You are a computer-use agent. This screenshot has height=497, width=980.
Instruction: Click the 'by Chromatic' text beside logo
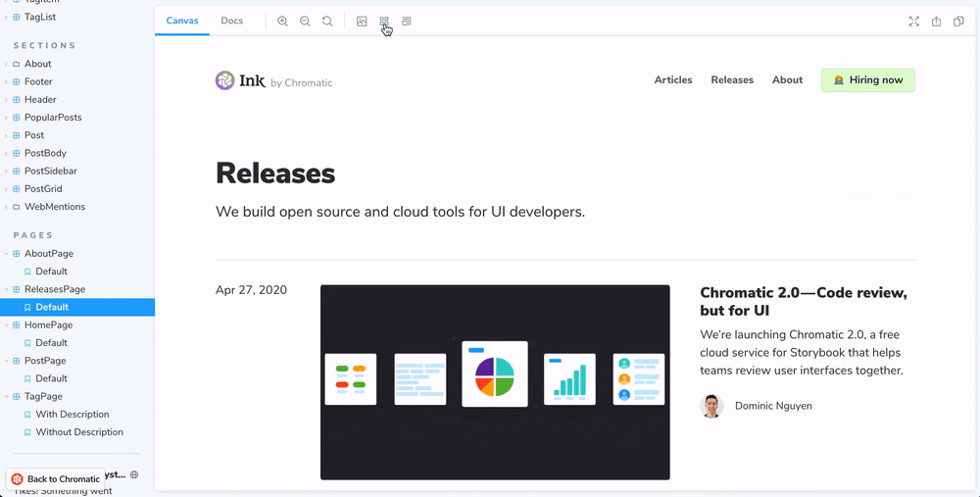click(x=301, y=82)
